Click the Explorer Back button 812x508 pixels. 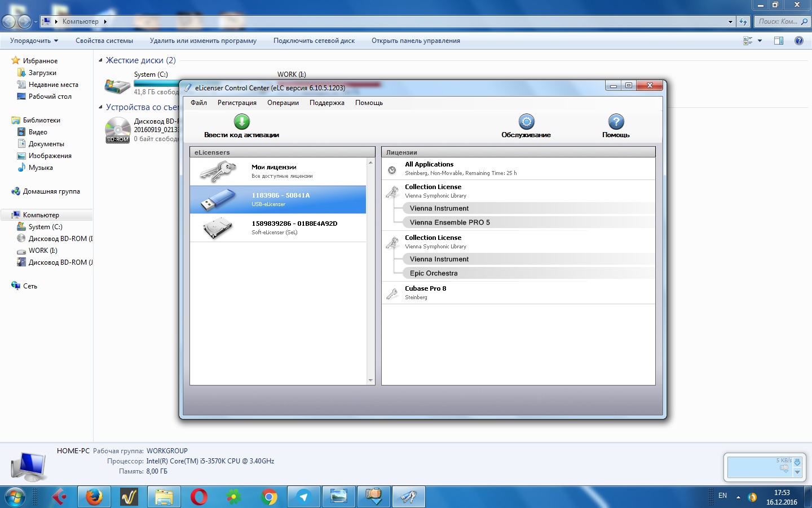9,21
